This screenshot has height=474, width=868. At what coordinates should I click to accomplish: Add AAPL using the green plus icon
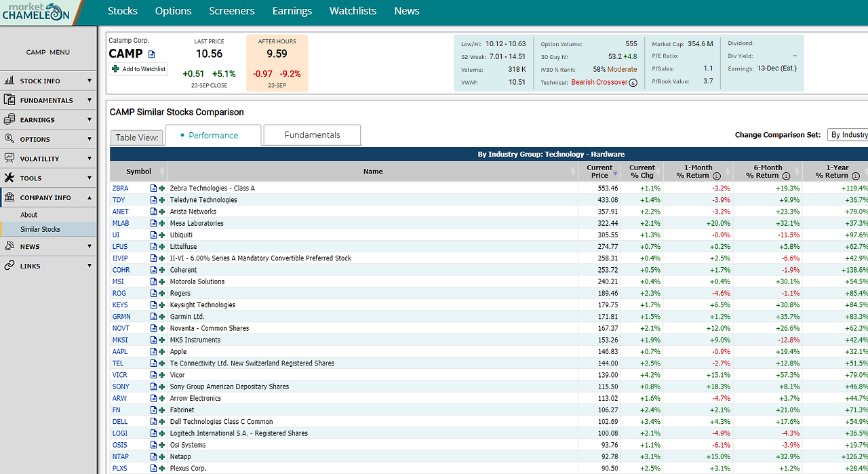point(162,352)
